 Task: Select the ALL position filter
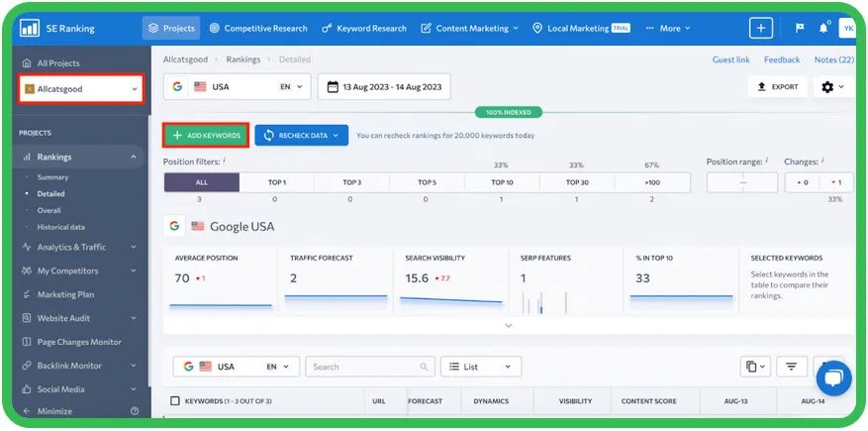click(x=201, y=182)
